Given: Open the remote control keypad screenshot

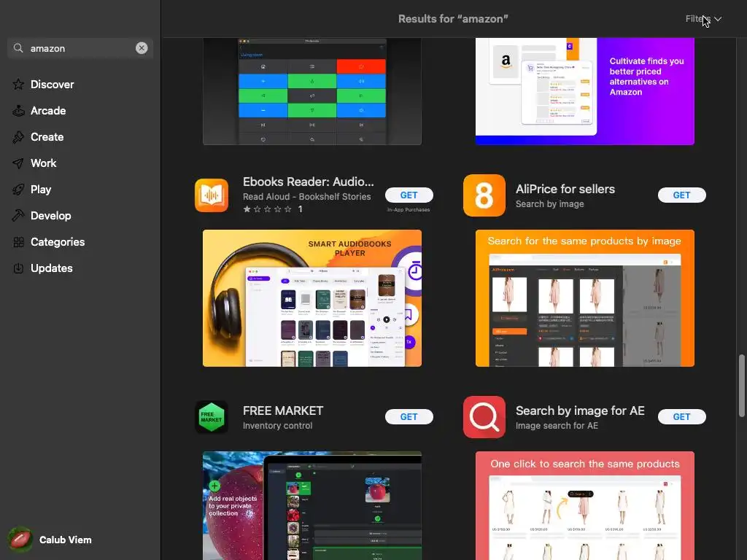Looking at the screenshot, I should click(312, 91).
